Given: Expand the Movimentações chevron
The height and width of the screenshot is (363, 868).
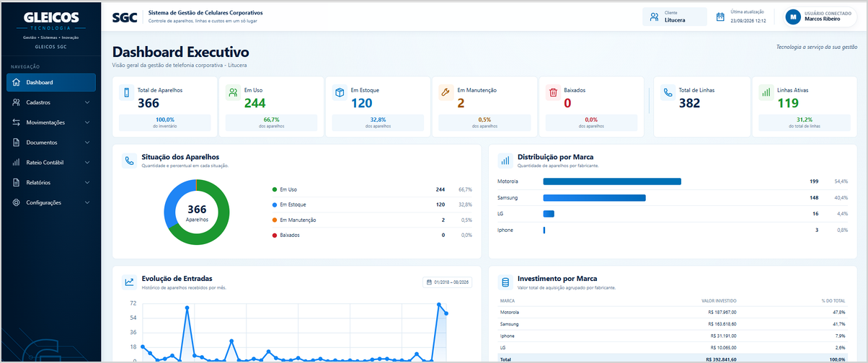Looking at the screenshot, I should tap(87, 122).
